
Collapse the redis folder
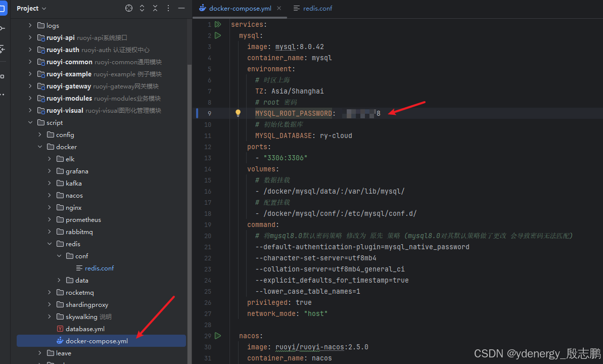49,244
